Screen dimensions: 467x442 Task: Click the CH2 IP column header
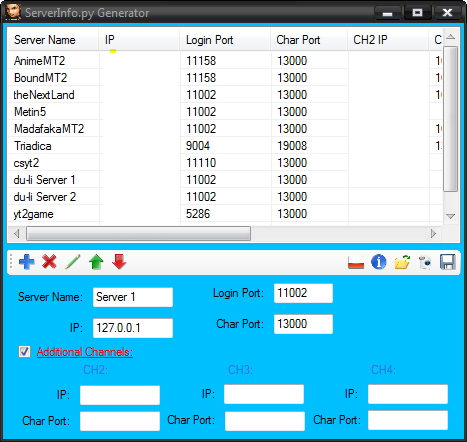(388, 40)
